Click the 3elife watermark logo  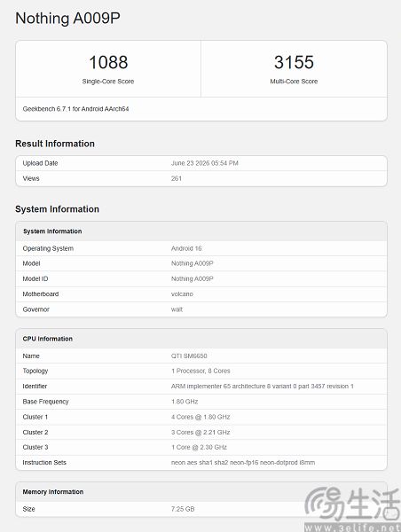coord(352,509)
